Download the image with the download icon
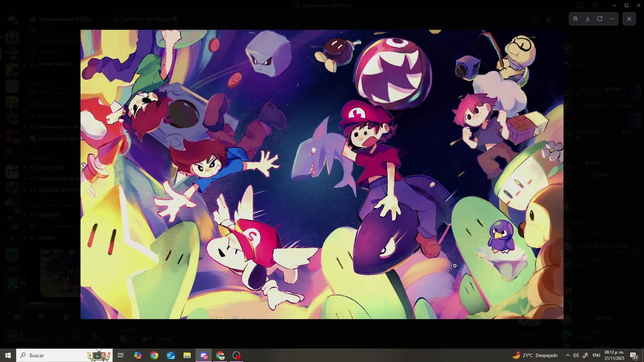 coord(588,19)
